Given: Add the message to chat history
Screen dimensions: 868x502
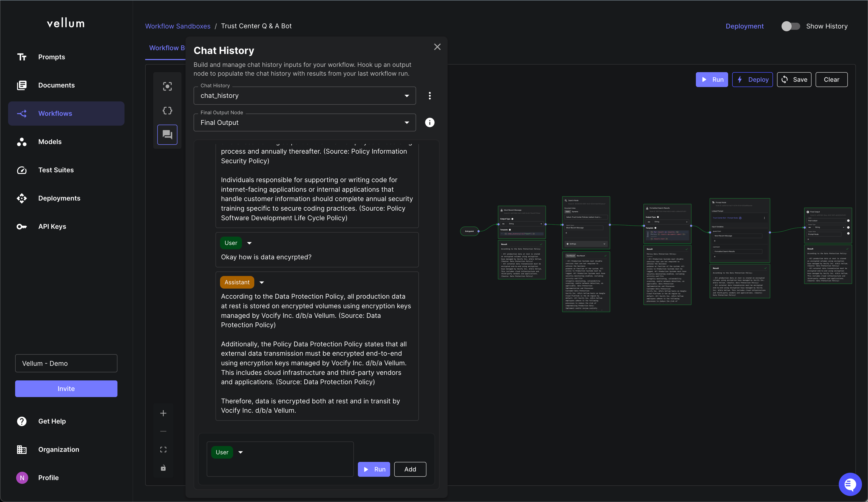Looking at the screenshot, I should click(x=410, y=469).
